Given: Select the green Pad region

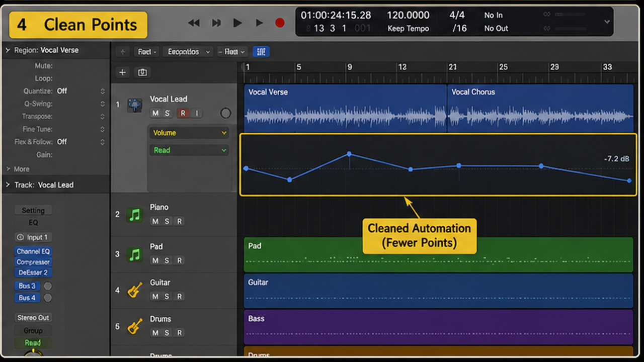Looking at the screenshot, I should pyautogui.click(x=438, y=255).
